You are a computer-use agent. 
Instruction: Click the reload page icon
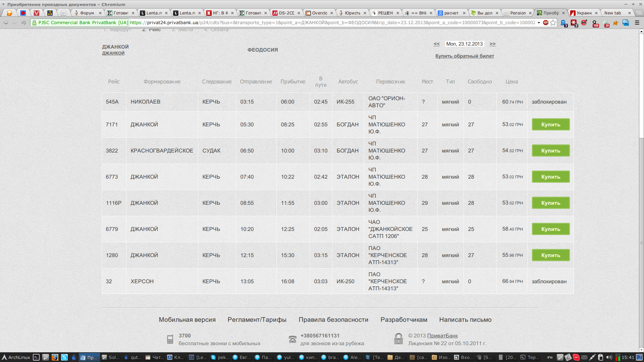[23, 23]
